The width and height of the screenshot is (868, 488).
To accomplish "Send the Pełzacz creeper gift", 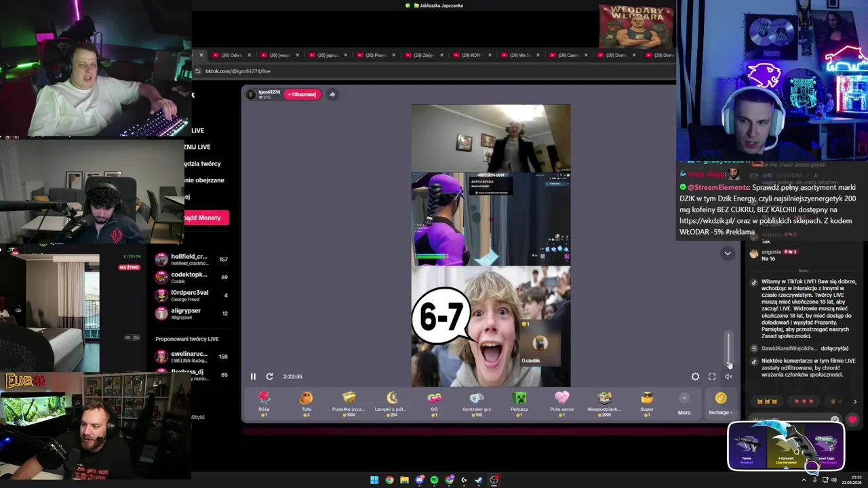I will click(519, 403).
